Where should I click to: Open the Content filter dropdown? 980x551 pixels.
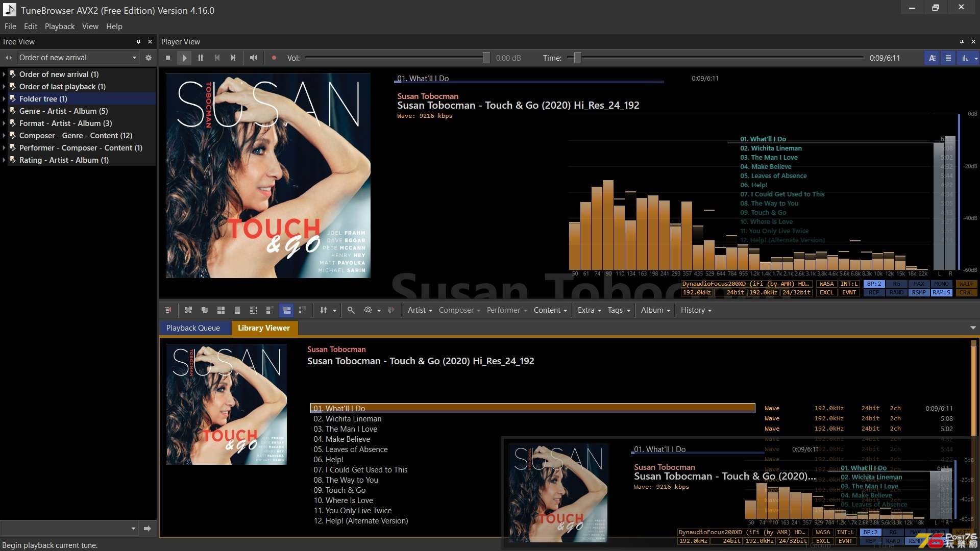(x=550, y=310)
